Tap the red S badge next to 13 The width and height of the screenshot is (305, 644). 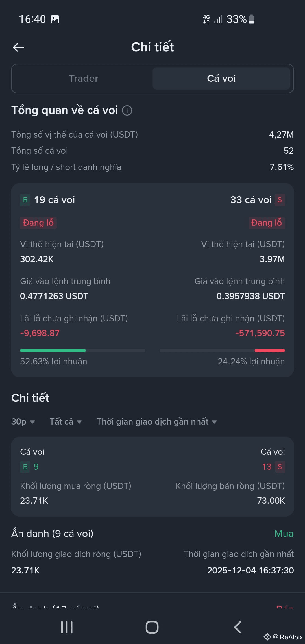280,467
